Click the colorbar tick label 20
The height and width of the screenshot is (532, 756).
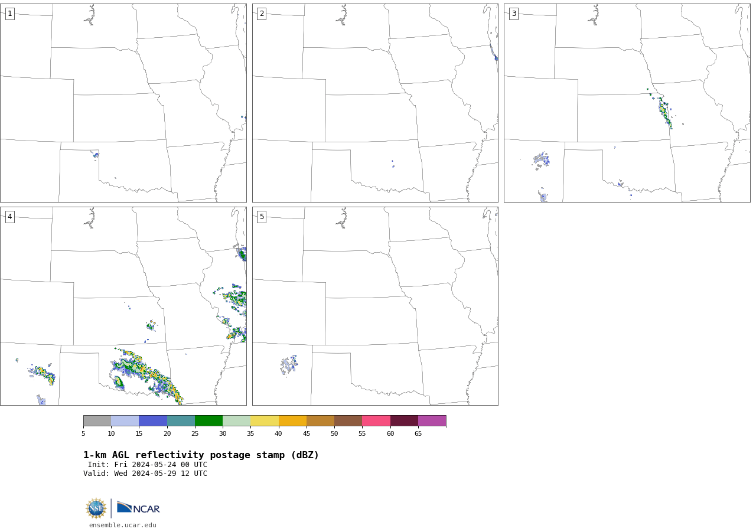click(x=167, y=434)
